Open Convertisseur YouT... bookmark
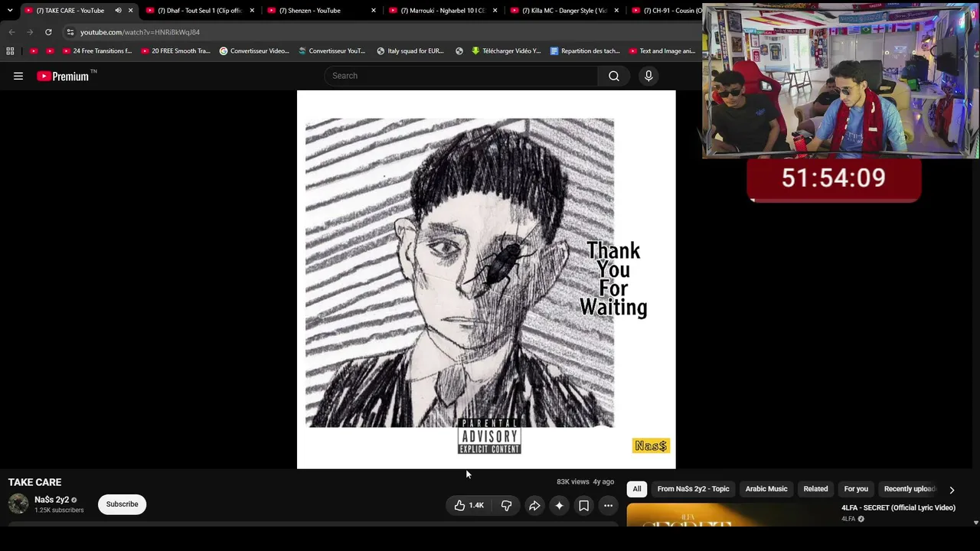 tap(332, 51)
